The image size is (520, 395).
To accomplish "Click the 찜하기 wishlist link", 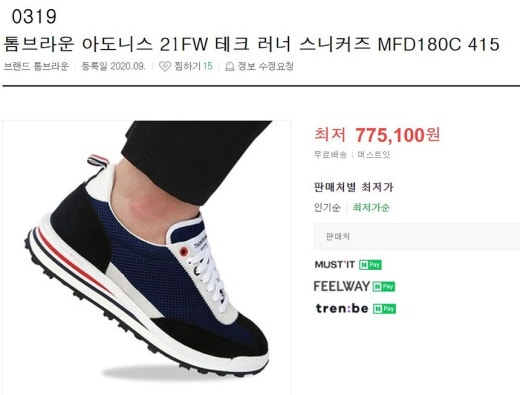I will pyautogui.click(x=187, y=66).
